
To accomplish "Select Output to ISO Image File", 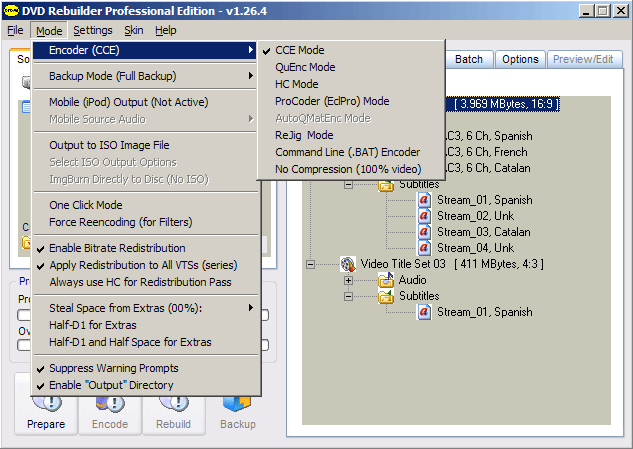I will (x=146, y=145).
